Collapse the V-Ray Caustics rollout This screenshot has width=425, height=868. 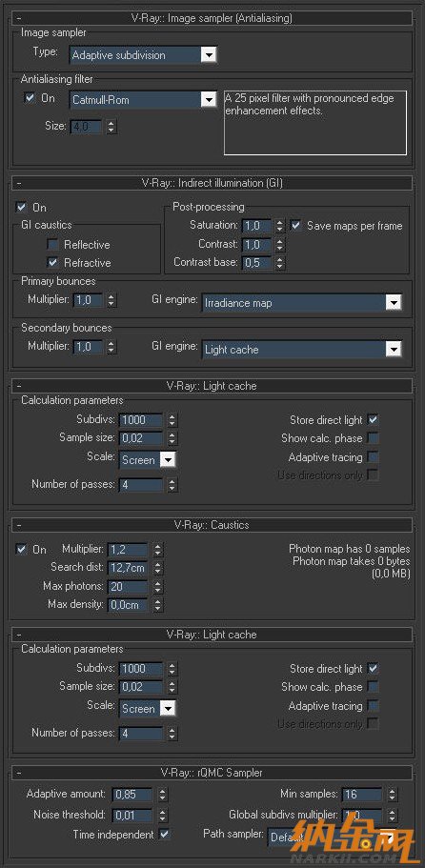[212, 525]
